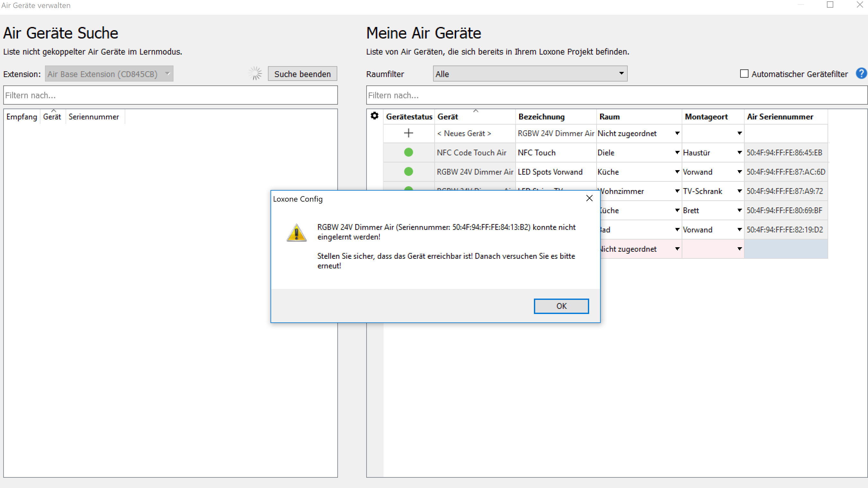Open Raum dropdown in the highlighted unassigned row
The height and width of the screenshot is (488, 868).
(x=677, y=248)
